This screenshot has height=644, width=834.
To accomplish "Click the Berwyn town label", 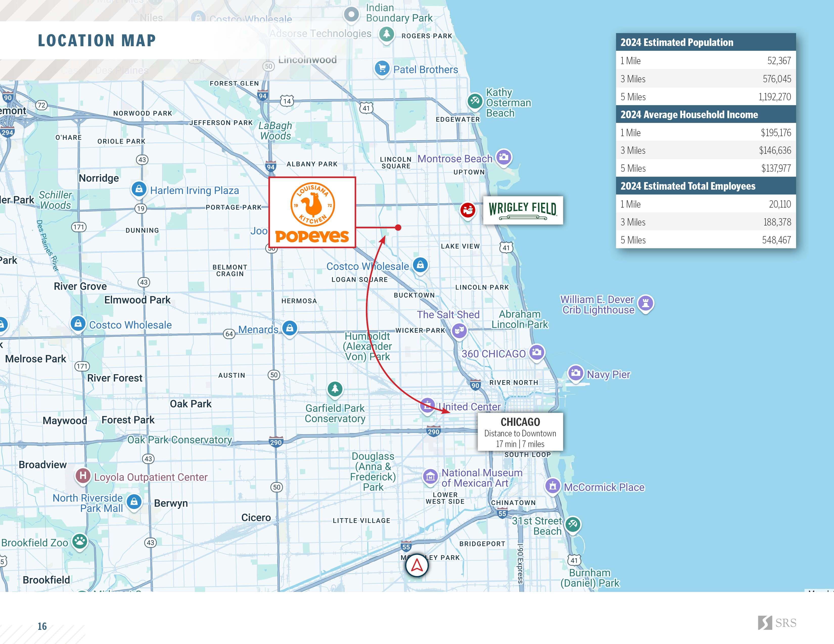I will (171, 503).
